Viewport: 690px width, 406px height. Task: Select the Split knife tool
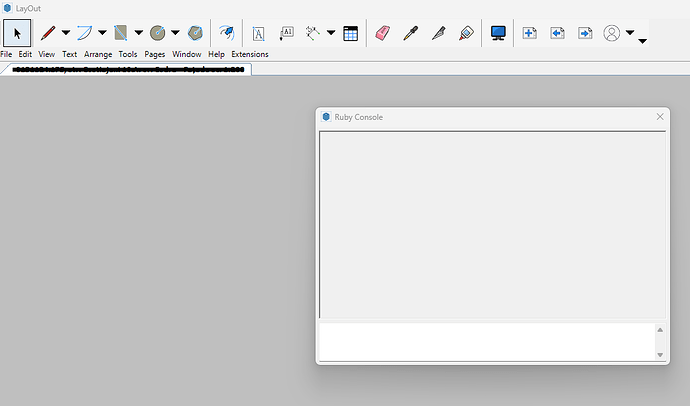tap(439, 33)
